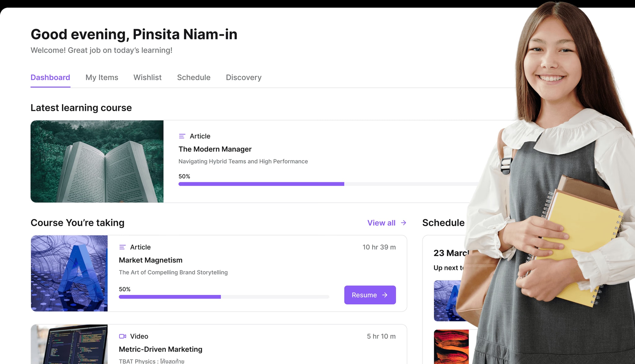Click the TBAT Physics subtitle text
This screenshot has height=364, width=635.
(152, 361)
